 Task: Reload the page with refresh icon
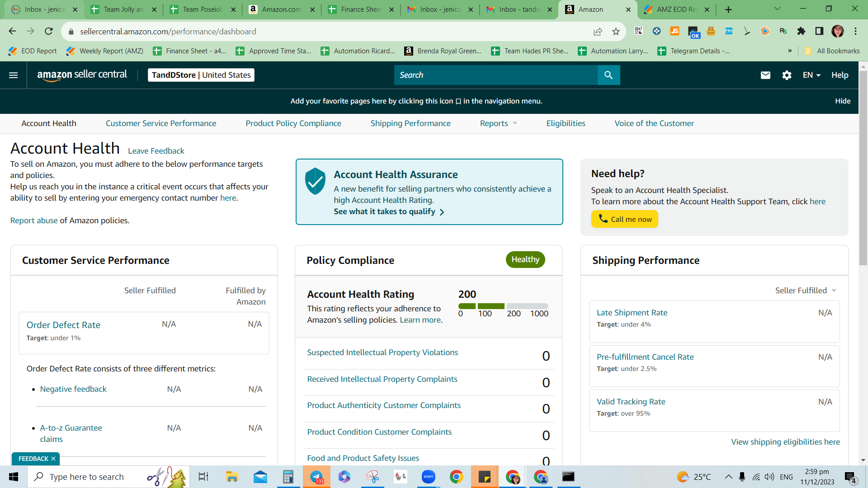point(49,31)
